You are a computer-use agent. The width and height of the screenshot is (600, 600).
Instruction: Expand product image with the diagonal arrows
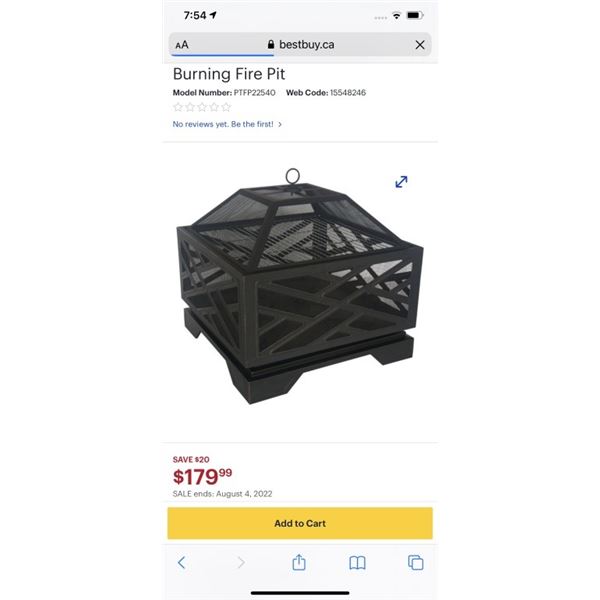(x=401, y=182)
